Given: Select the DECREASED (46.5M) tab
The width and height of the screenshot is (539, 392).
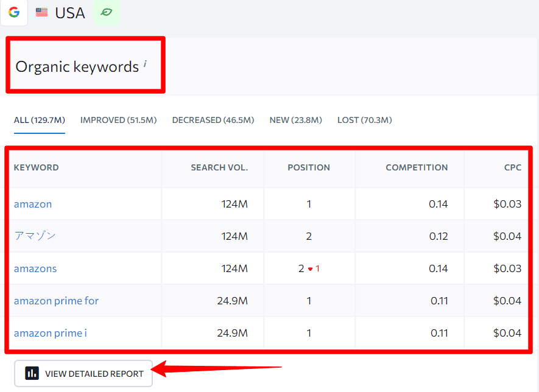Looking at the screenshot, I should (213, 120).
